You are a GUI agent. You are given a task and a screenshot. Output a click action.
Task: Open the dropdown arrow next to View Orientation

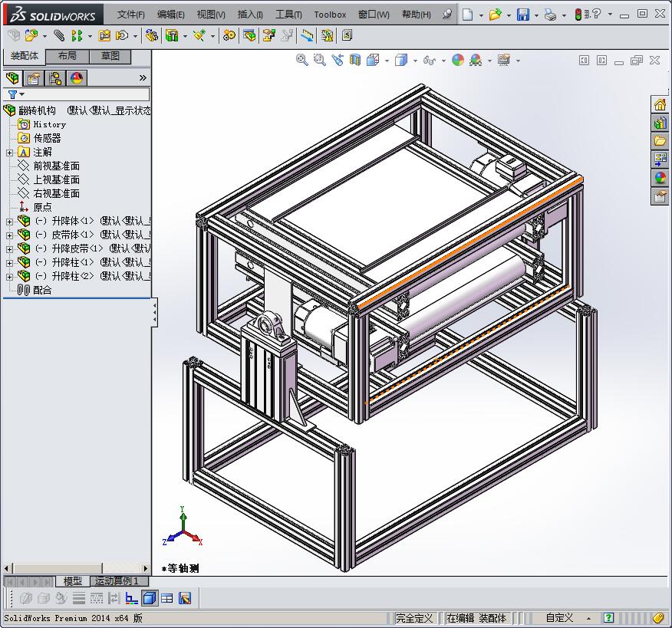[387, 61]
